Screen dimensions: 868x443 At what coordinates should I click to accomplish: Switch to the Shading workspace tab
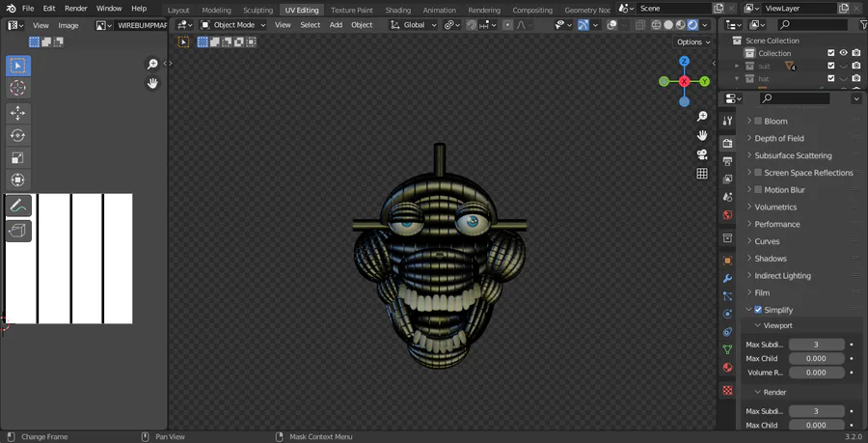click(398, 10)
